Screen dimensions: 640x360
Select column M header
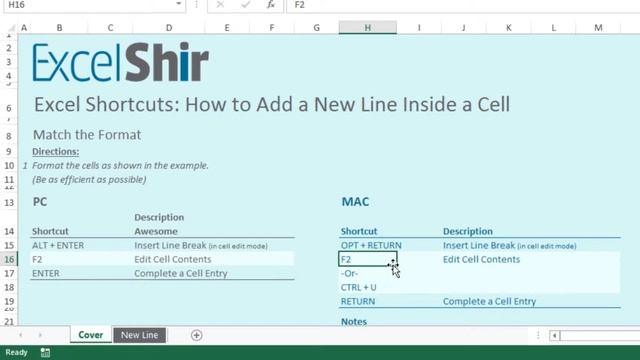pyautogui.click(x=598, y=28)
